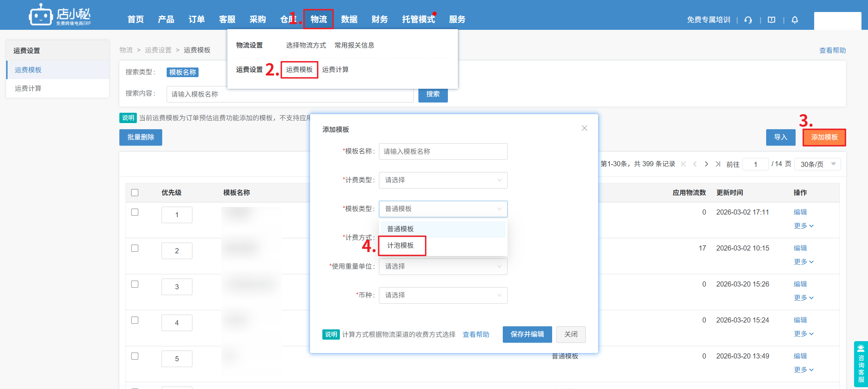Click the notification bell icon
Viewport: 868px width, 389px height.
(795, 20)
